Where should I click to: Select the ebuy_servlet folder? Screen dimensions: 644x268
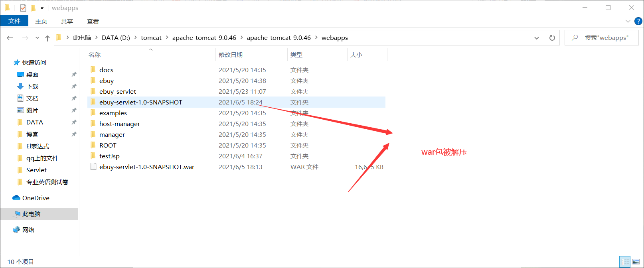[x=236, y=91]
